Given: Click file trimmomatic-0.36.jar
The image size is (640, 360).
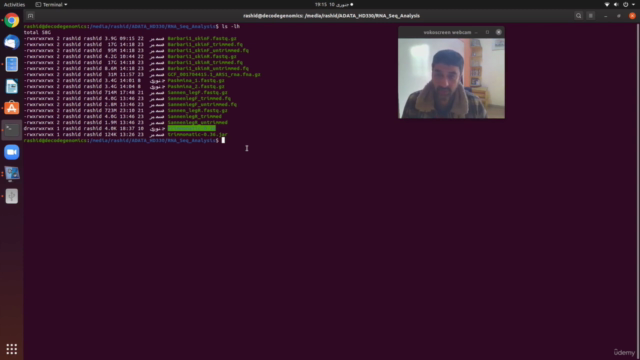Looking at the screenshot, I should click(198, 134).
